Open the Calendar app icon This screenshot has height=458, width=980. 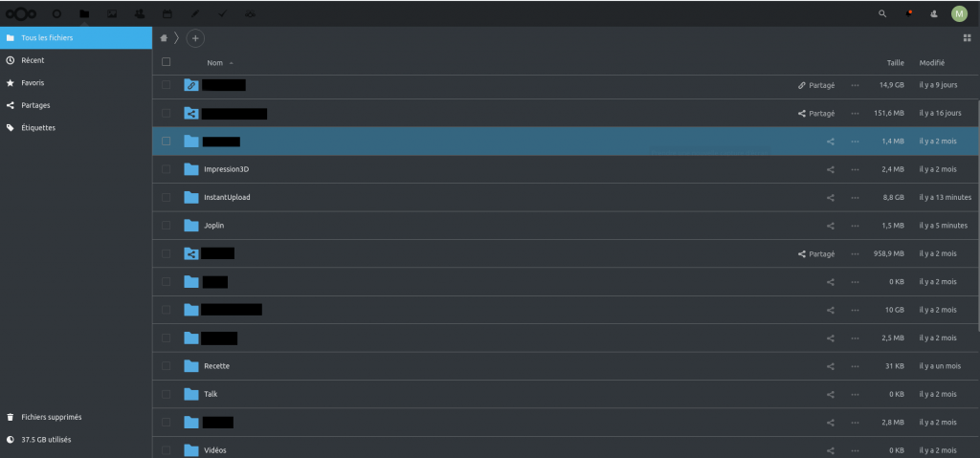[167, 13]
